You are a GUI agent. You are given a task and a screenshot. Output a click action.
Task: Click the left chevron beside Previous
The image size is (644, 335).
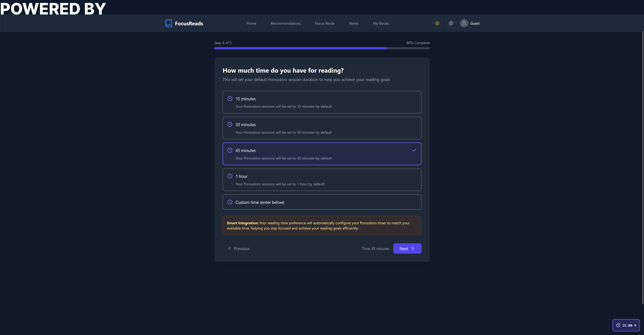coord(229,248)
